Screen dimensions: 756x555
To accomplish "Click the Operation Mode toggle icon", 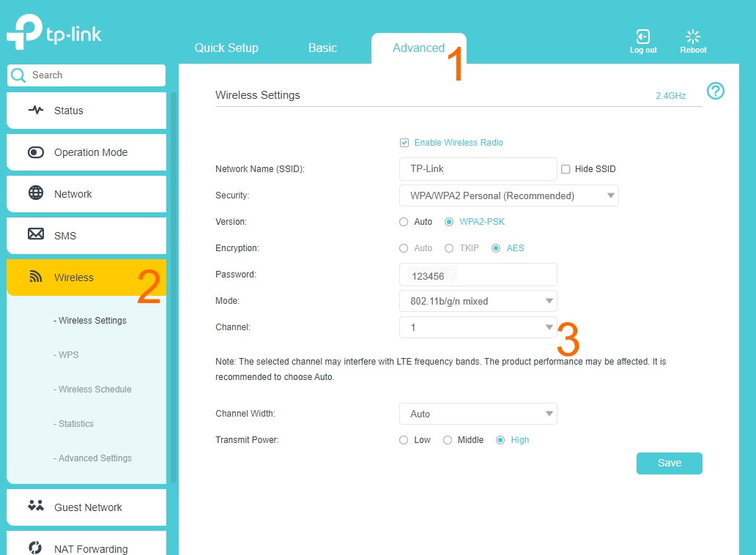I will tap(36, 152).
